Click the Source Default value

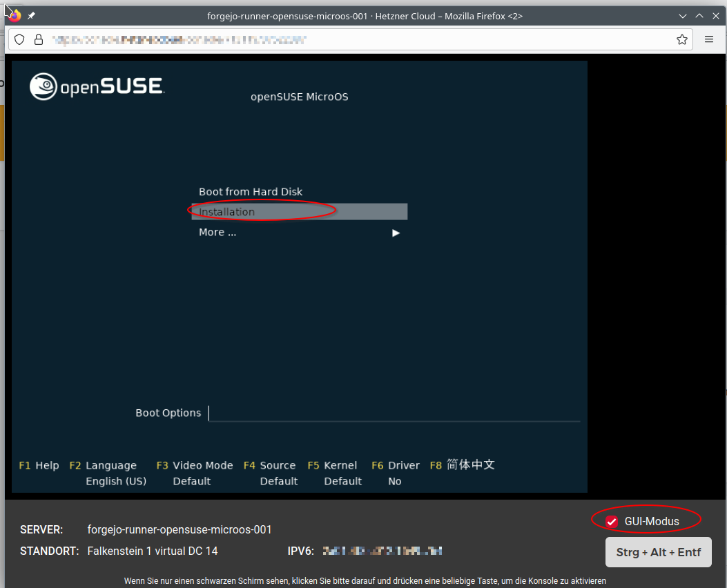(279, 482)
